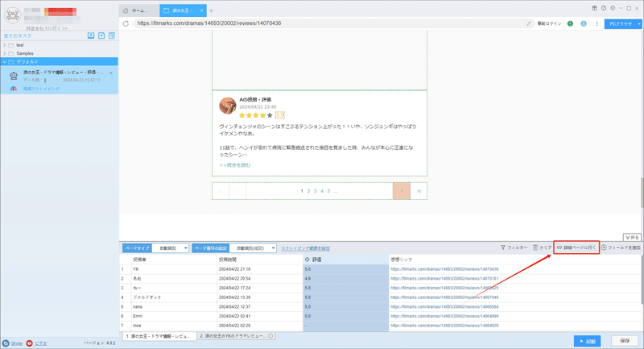The image size is (644, 349).
Task: Expand the Samples folder
Action: (5, 53)
